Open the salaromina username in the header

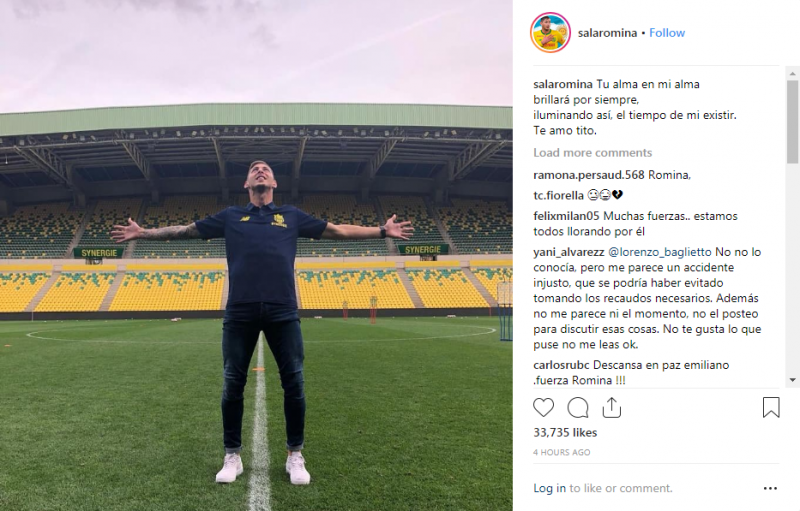(607, 32)
